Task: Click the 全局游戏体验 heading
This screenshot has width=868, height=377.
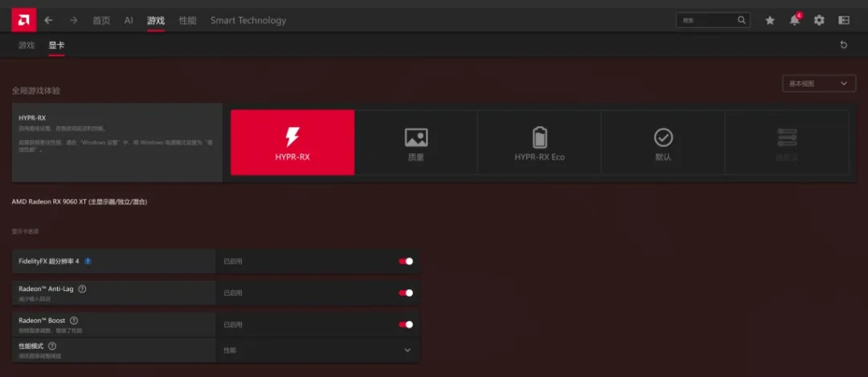Action: 36,90
